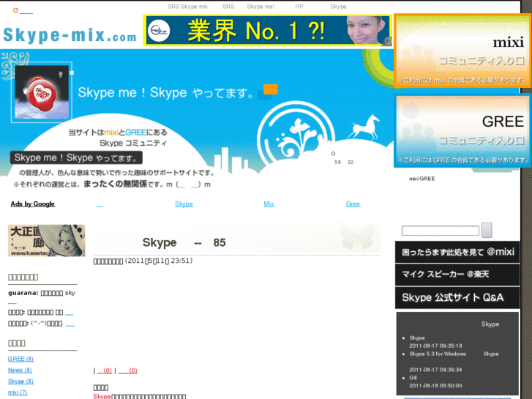
Task: Click the search submit button
Action: click(487, 230)
